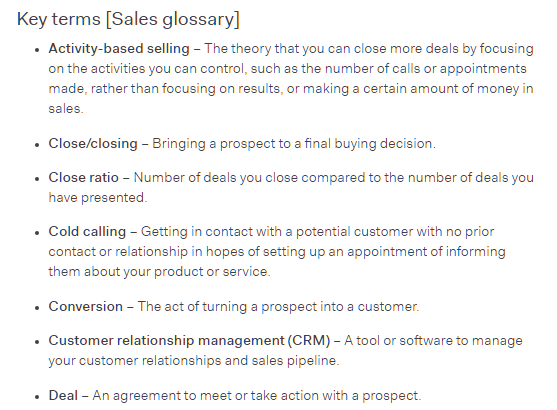Screen dimensions: 557x410
Task: Click the Close ratio bold term
Action: click(83, 177)
